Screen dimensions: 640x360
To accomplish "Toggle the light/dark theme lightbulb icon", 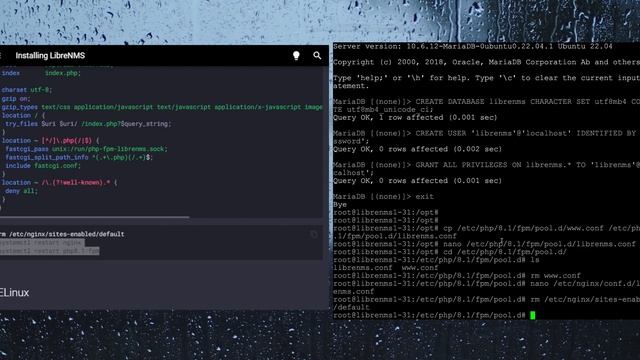I will pyautogui.click(x=296, y=56).
